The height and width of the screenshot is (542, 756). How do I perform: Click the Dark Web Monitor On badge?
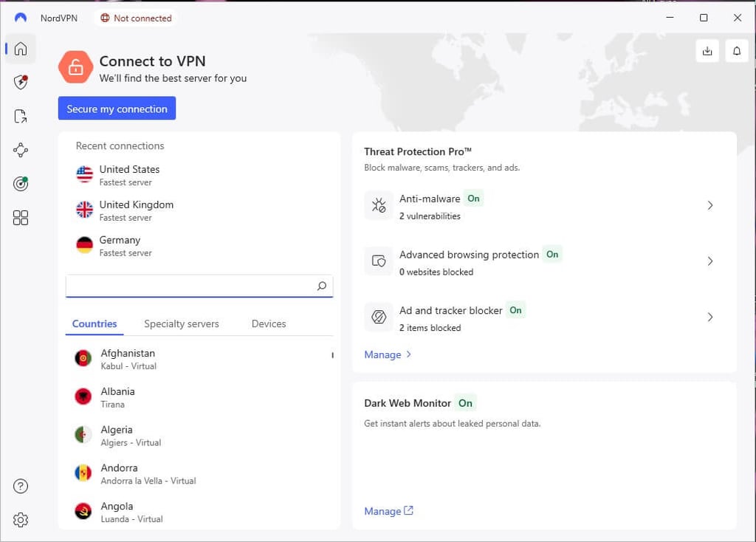[465, 403]
